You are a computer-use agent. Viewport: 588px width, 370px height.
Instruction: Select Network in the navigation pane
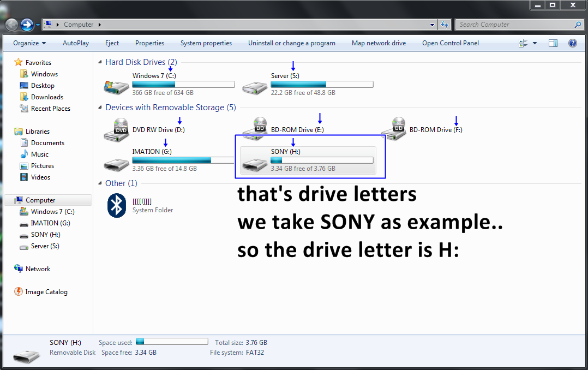(38, 269)
